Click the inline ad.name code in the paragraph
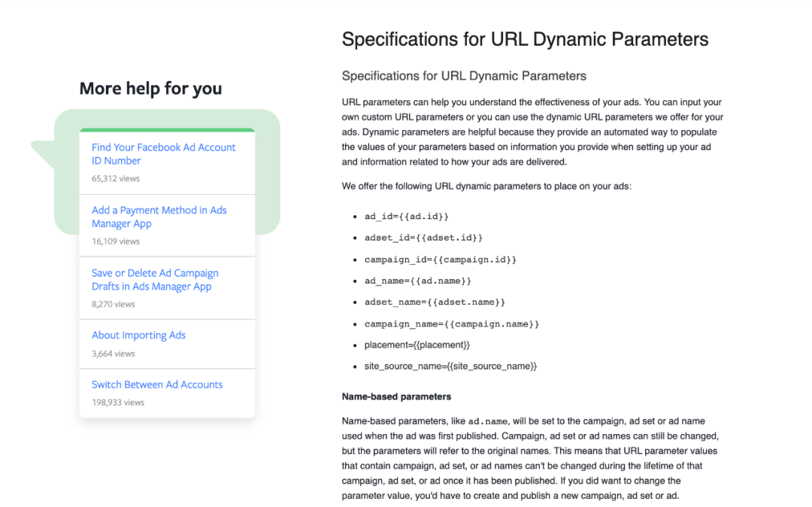 (488, 421)
